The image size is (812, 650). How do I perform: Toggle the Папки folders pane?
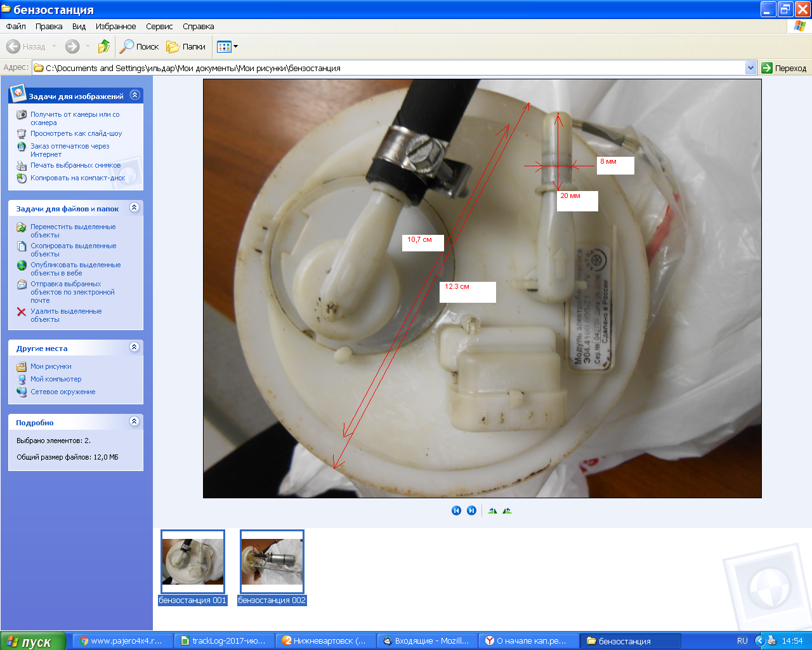tap(186, 46)
